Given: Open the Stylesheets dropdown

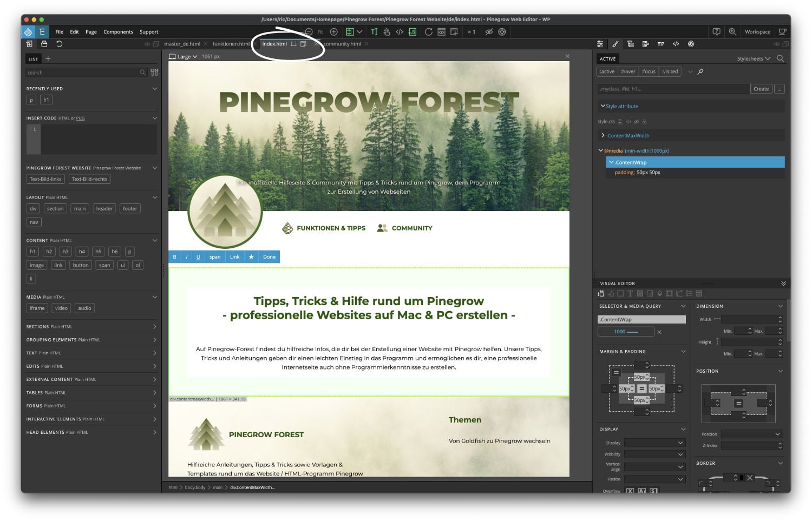Looking at the screenshot, I should click(x=754, y=58).
